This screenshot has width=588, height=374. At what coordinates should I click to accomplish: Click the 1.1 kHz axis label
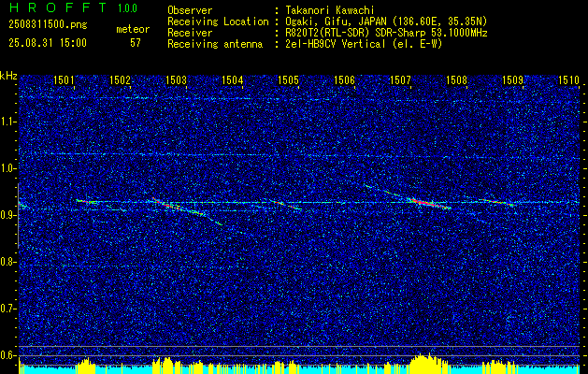(7, 122)
